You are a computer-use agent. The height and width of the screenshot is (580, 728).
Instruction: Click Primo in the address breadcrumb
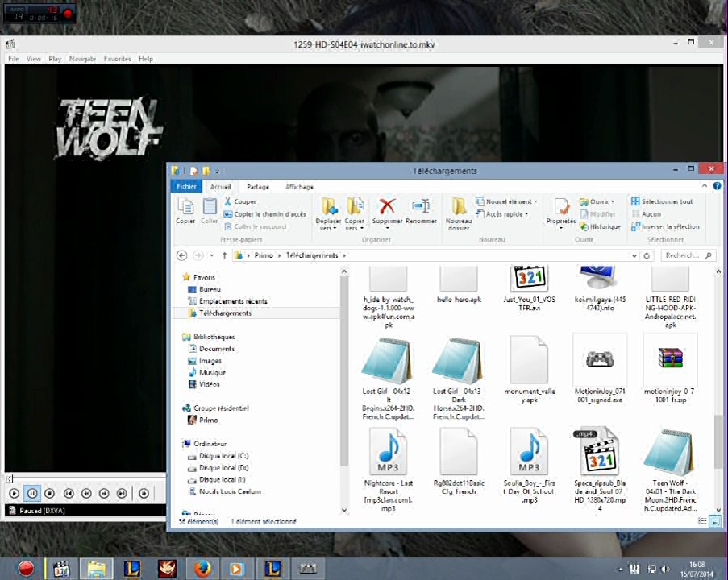[264, 255]
